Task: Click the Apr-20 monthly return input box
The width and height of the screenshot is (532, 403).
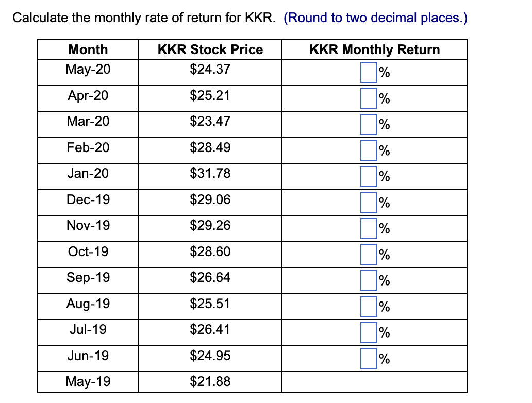Action: click(x=369, y=98)
